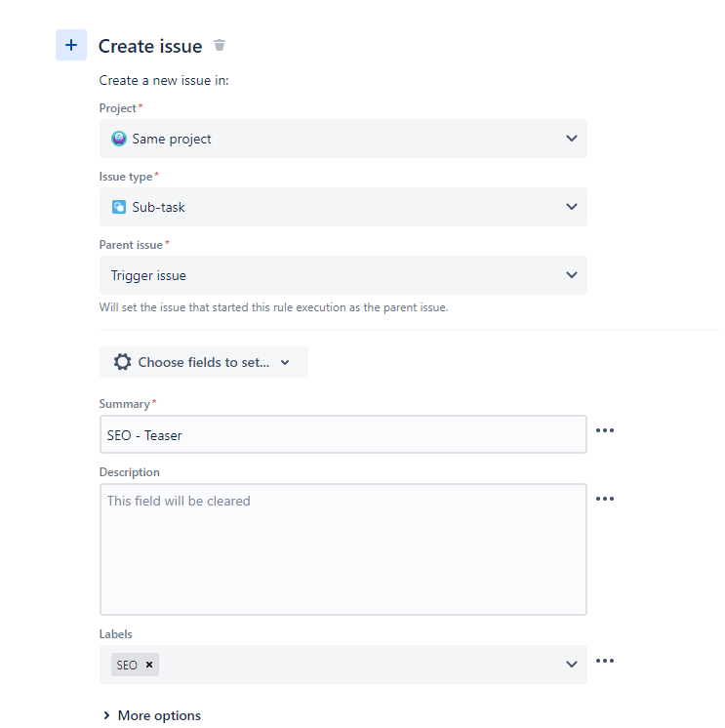725x728 pixels.
Task: Open the Choose fields to set menu
Action: pyautogui.click(x=204, y=362)
